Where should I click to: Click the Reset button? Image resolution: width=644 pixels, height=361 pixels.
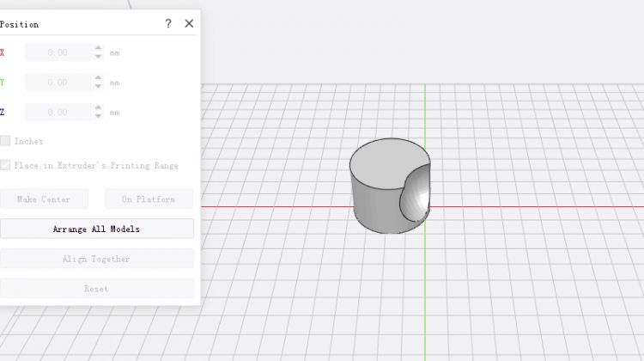pos(96,288)
